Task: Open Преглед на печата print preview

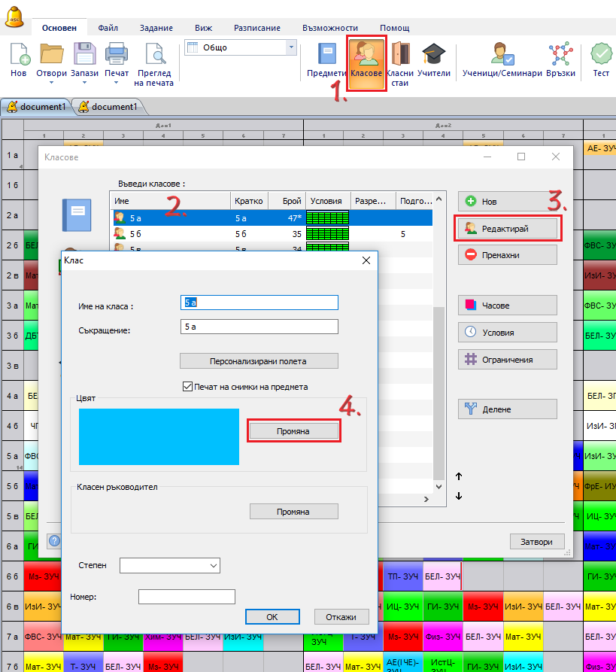Action: pyautogui.click(x=155, y=56)
